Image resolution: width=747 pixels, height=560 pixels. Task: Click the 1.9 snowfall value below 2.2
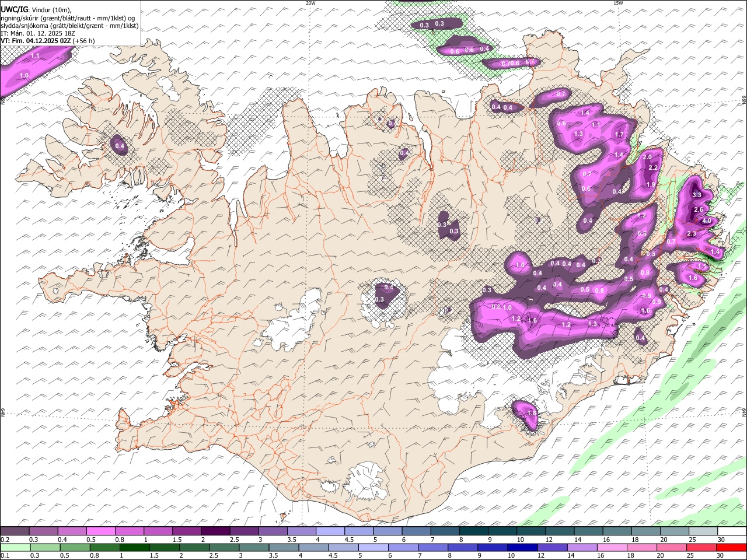point(651,184)
